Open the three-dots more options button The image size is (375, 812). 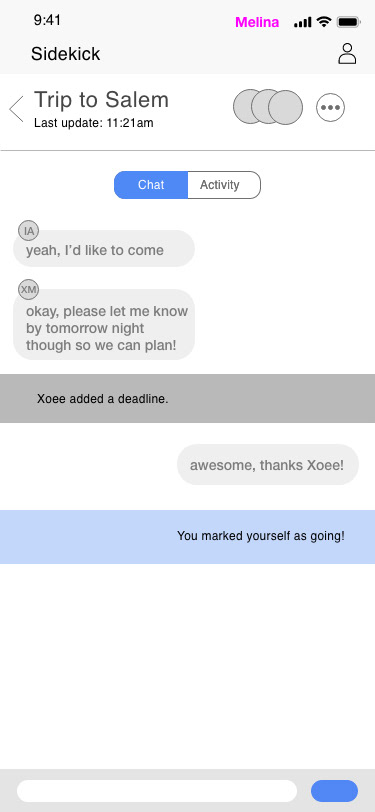[330, 108]
